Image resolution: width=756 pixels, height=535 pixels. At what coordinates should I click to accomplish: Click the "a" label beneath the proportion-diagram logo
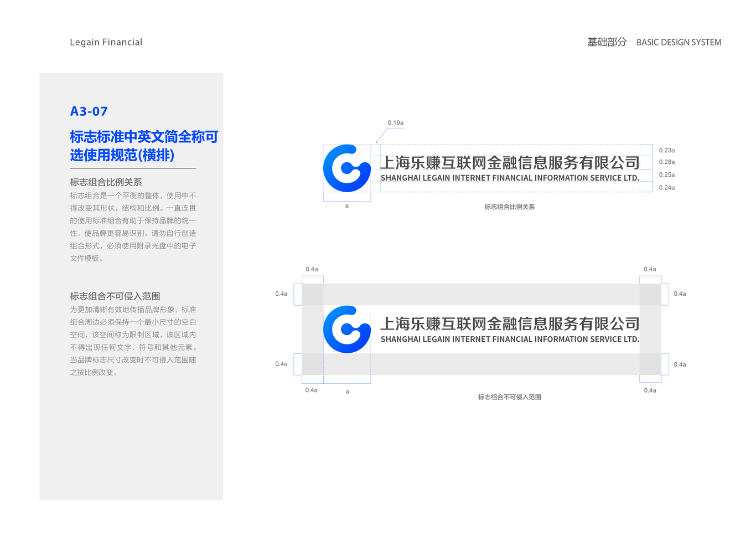[x=347, y=205]
